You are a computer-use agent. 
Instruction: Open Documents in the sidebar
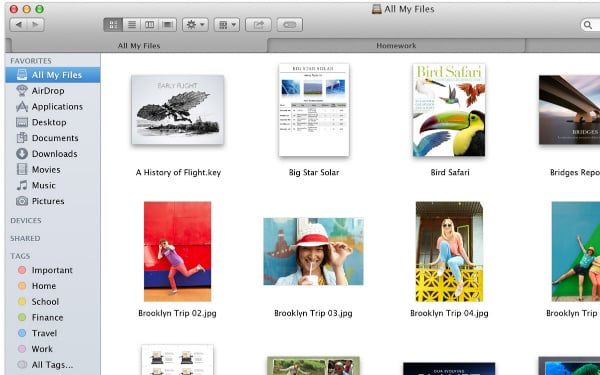[53, 138]
